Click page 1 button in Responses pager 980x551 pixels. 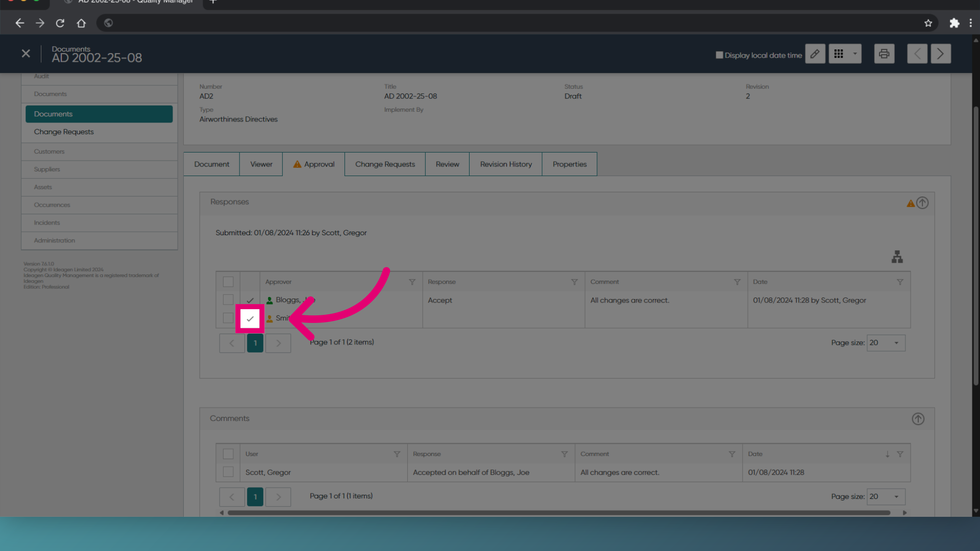[x=255, y=343]
